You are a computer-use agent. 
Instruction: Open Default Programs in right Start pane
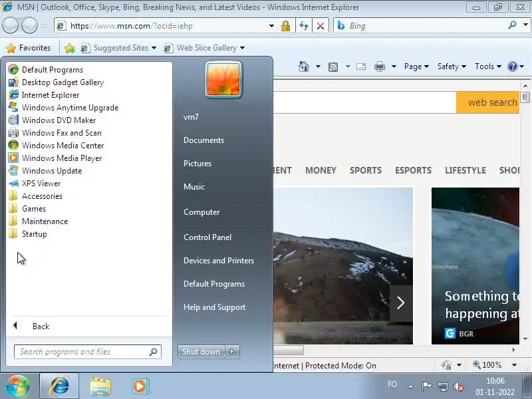pyautogui.click(x=213, y=284)
